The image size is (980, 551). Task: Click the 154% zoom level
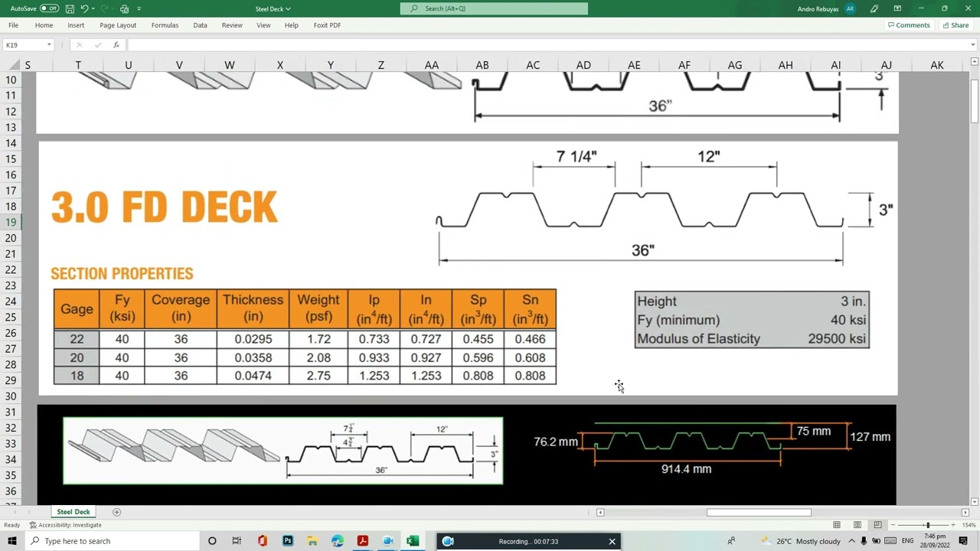click(x=969, y=525)
